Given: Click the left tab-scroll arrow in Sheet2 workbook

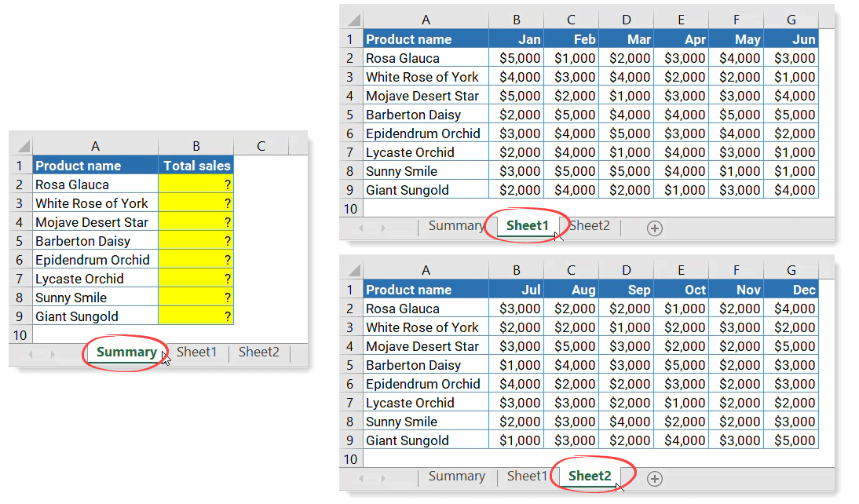Looking at the screenshot, I should point(360,479).
